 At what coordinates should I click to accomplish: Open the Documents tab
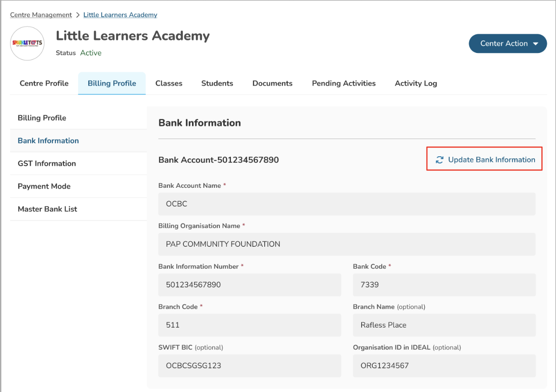(273, 83)
